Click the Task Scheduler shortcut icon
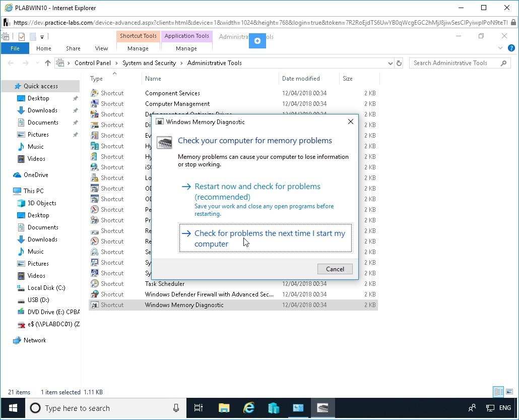The height and width of the screenshot is (420, 519). pyautogui.click(x=94, y=283)
